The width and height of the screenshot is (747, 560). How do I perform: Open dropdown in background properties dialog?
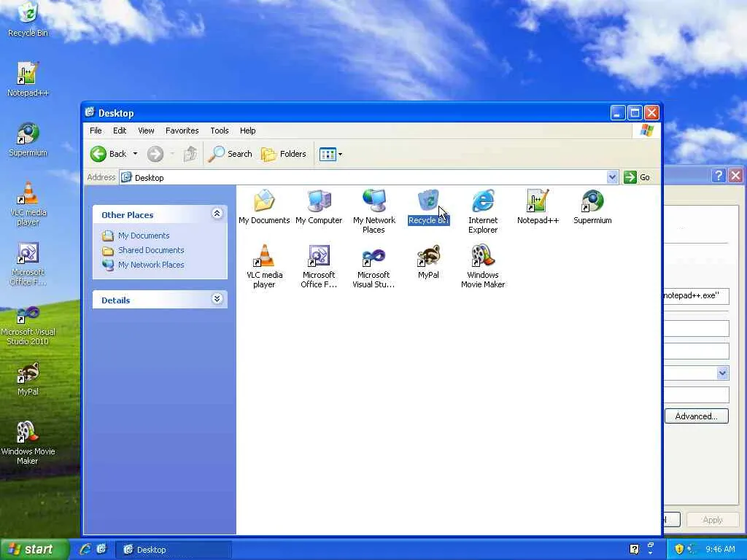(723, 373)
